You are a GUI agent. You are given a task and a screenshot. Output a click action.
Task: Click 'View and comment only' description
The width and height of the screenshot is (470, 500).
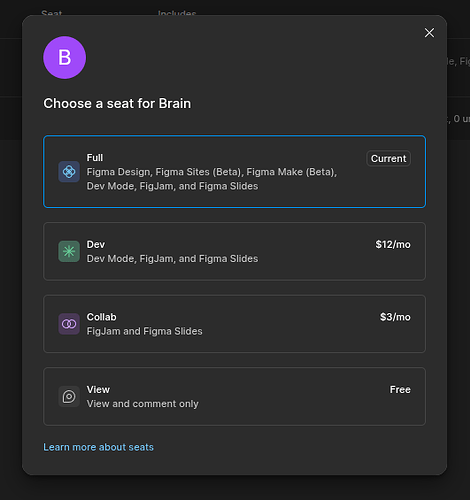click(143, 404)
